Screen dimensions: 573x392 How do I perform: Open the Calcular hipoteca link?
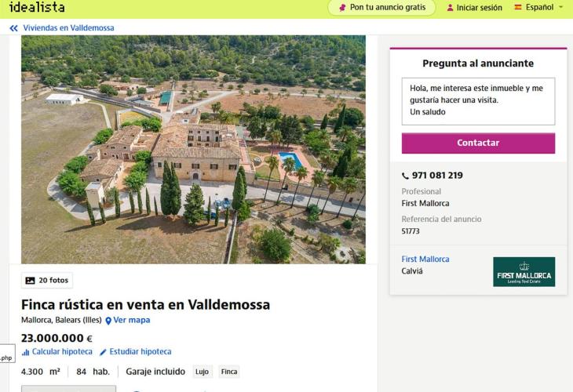(x=62, y=352)
